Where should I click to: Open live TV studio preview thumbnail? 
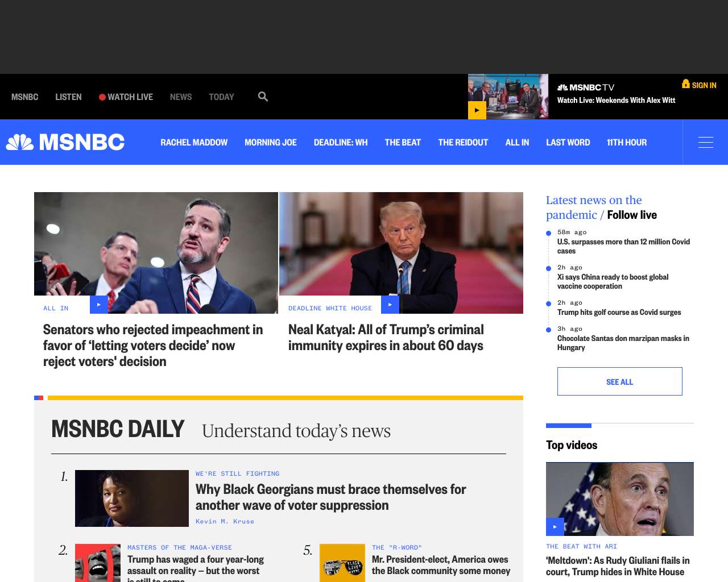point(508,96)
